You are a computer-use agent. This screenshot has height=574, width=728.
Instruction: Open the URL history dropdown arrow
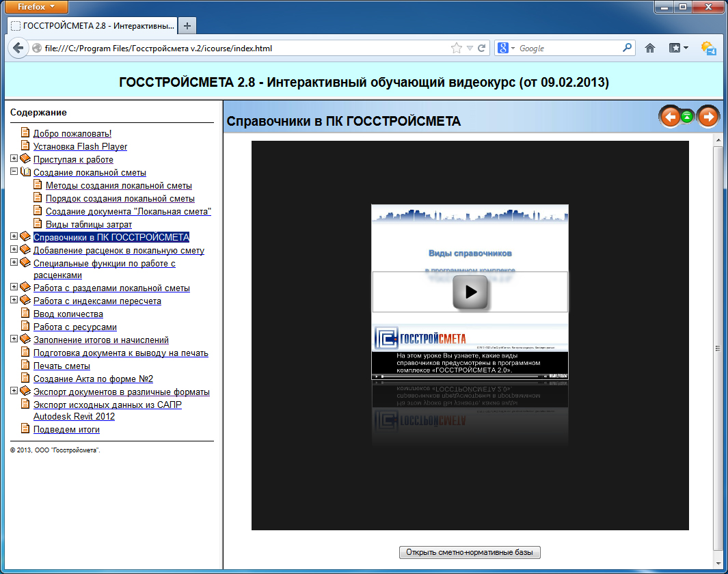click(470, 49)
